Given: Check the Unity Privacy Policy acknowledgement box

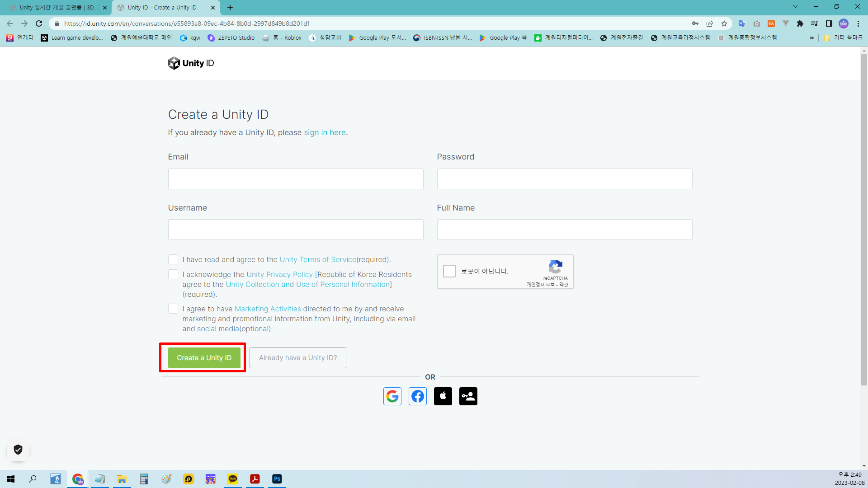Looking at the screenshot, I should tap(173, 274).
